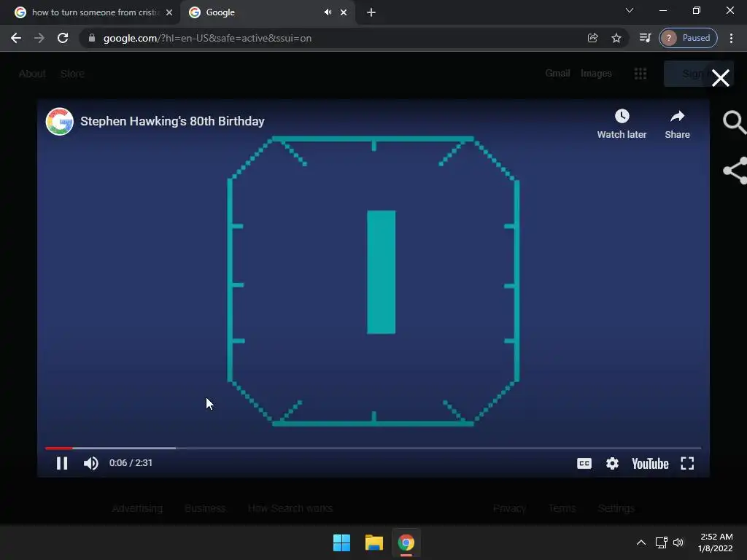The height and width of the screenshot is (560, 747).
Task: Enter fullscreen video mode
Action: (x=687, y=463)
